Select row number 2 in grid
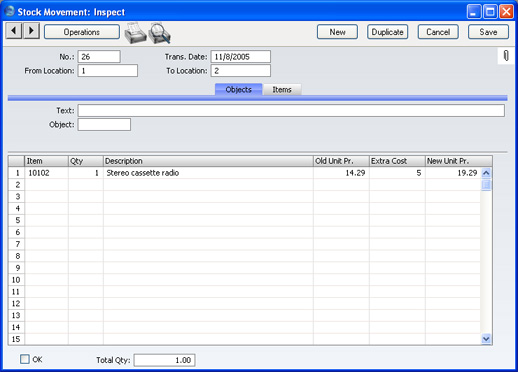 17,185
